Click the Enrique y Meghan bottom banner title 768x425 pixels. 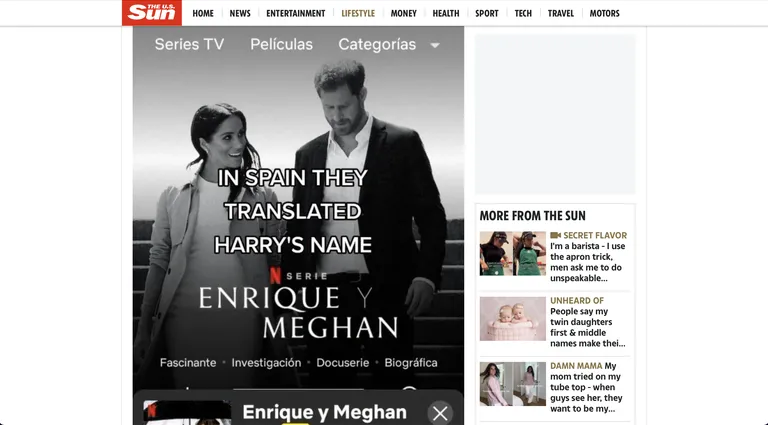pos(324,412)
